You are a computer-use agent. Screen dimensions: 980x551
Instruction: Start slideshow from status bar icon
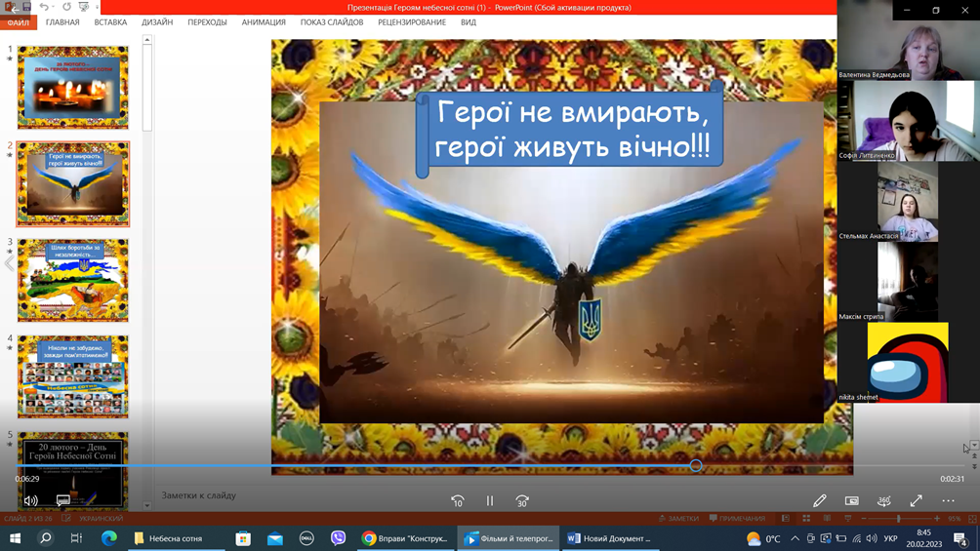click(848, 519)
